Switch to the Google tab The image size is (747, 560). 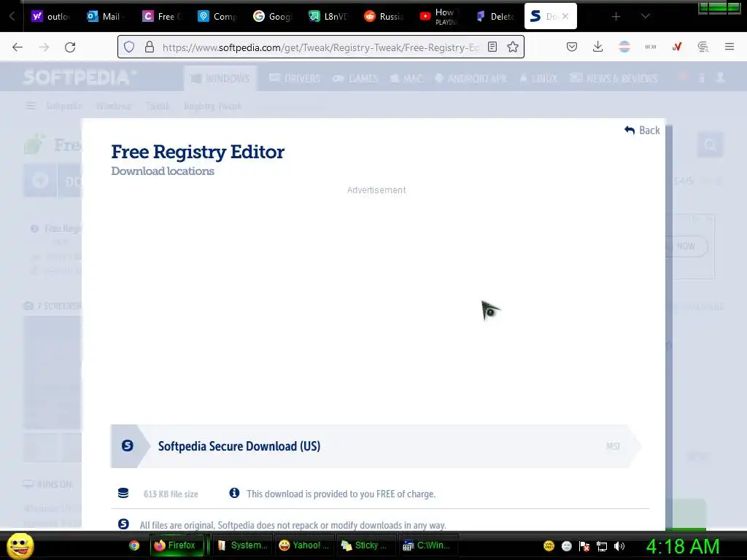272,16
